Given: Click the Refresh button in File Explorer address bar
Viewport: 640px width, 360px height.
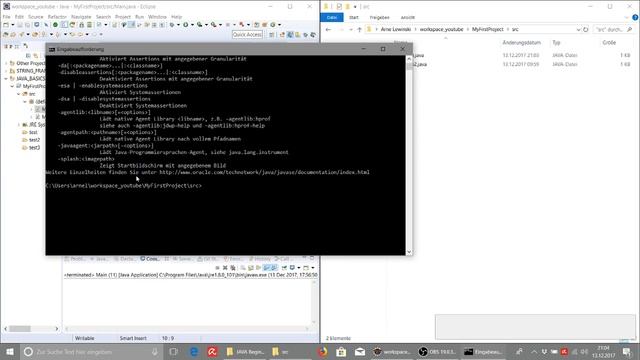Looking at the screenshot, I should [586, 29].
